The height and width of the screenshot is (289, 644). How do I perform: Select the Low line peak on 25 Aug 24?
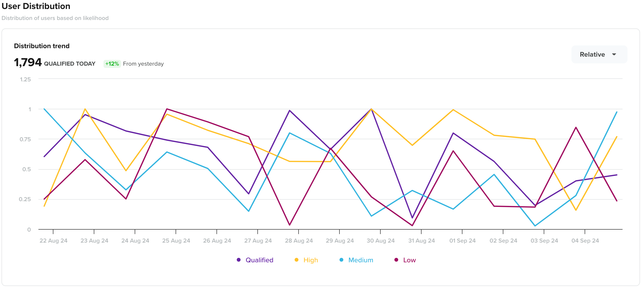click(167, 109)
